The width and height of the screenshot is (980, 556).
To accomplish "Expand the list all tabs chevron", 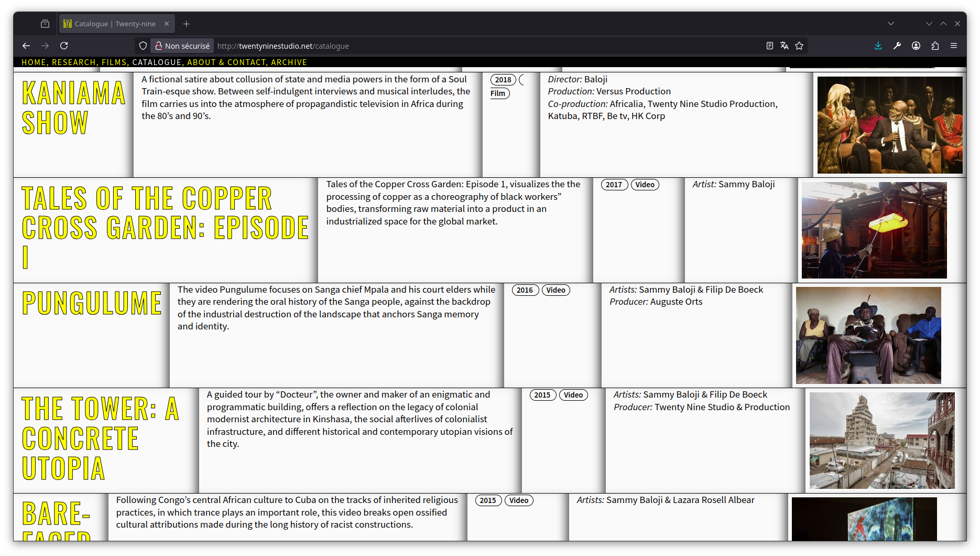I will (891, 24).
